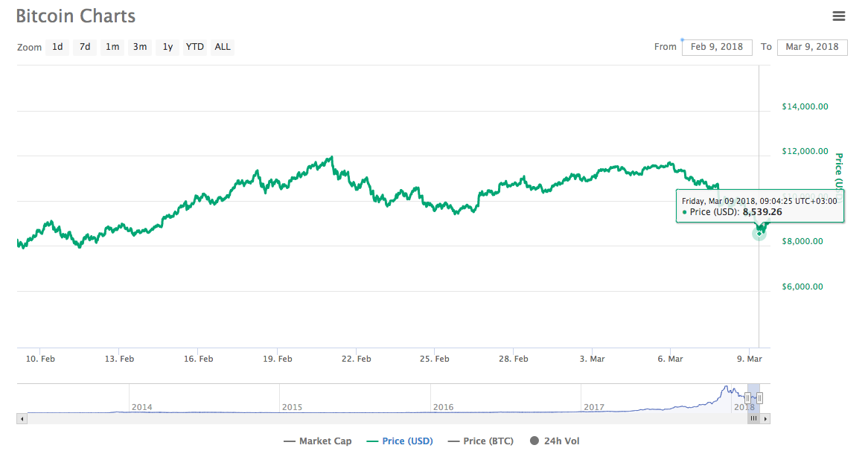Click navigator scrollbar left arrow
The image size is (868, 451).
22,419
